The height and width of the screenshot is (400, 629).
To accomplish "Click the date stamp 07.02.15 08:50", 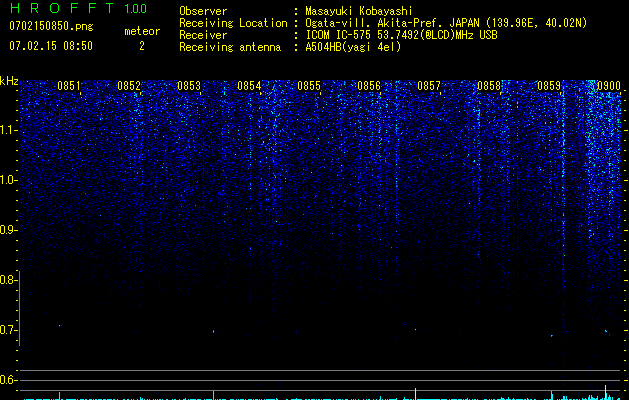I will [51, 46].
